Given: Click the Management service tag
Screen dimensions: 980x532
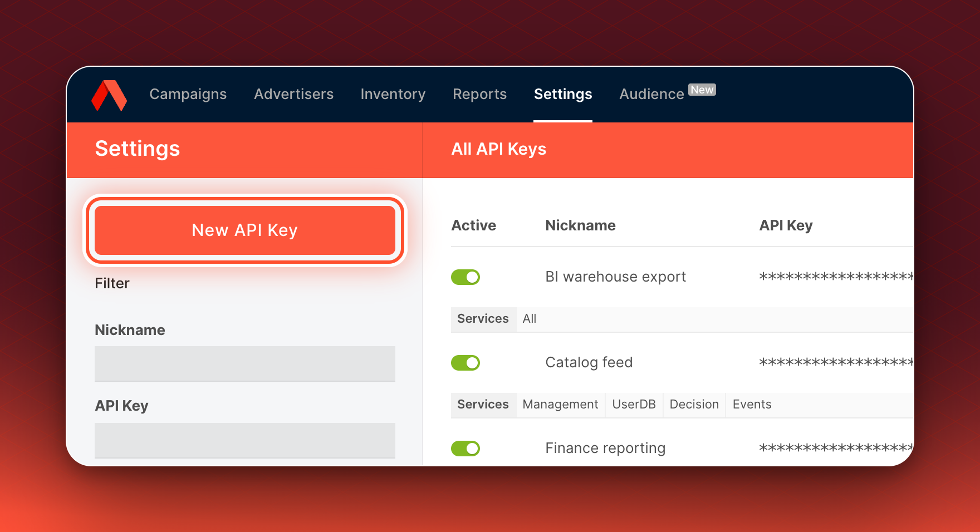Looking at the screenshot, I should pos(560,405).
